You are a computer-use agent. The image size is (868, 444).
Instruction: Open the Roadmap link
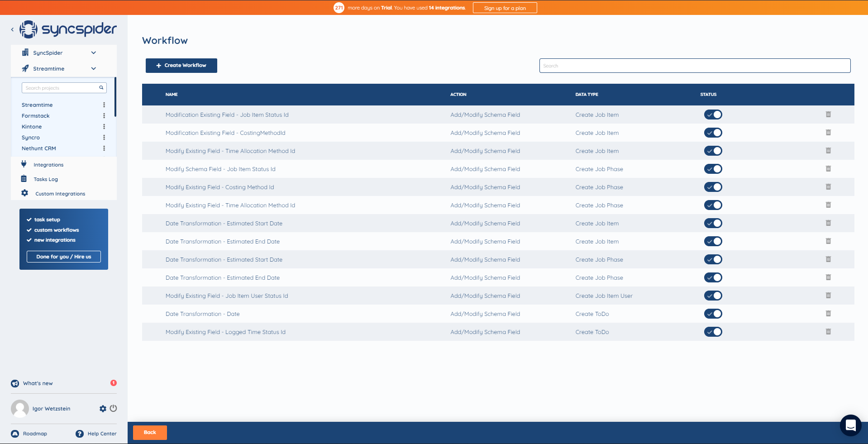click(35, 434)
